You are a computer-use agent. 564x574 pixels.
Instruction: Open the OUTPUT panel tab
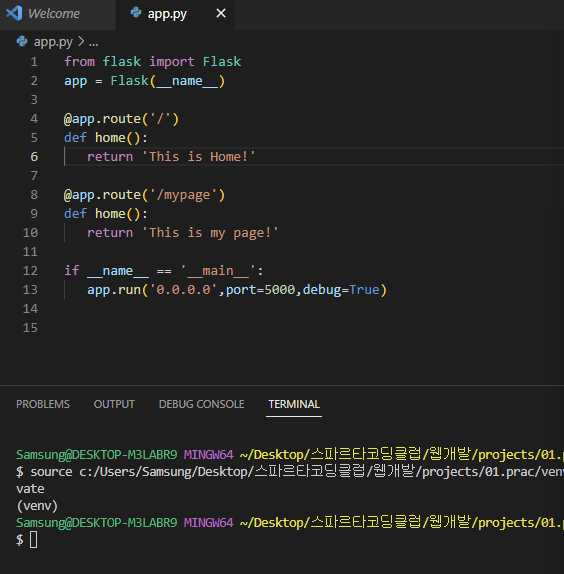click(x=114, y=404)
